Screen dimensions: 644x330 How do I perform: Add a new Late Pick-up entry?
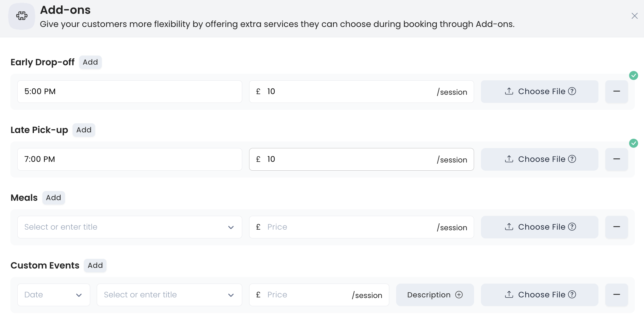[x=84, y=130]
